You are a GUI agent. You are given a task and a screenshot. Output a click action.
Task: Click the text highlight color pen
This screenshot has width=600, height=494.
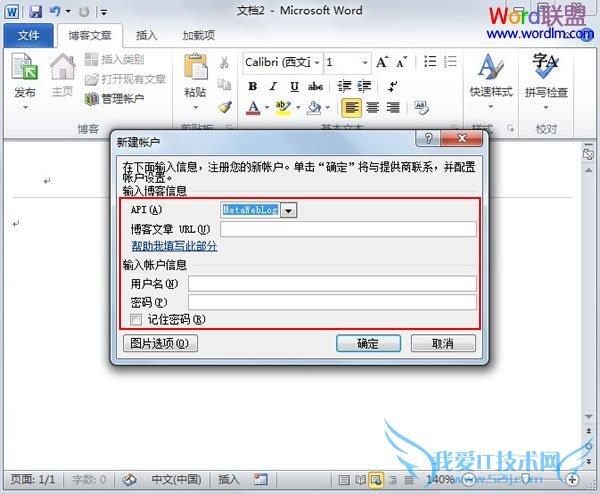(283, 108)
